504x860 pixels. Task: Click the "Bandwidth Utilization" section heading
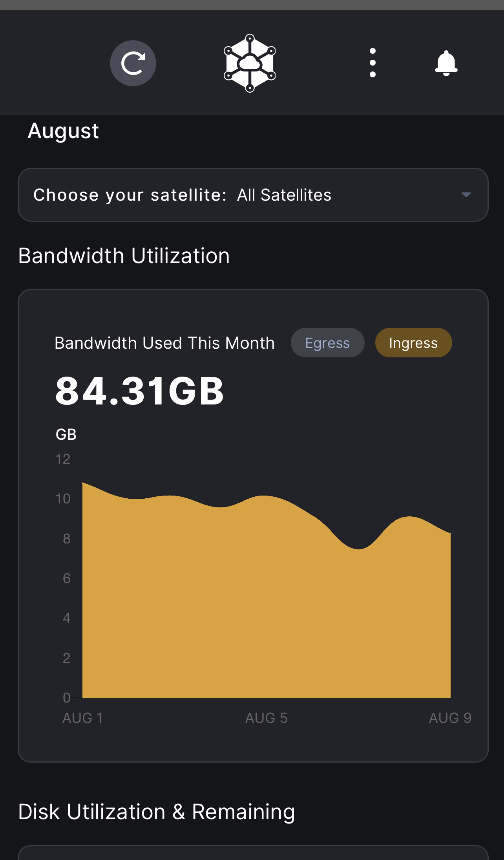(124, 256)
